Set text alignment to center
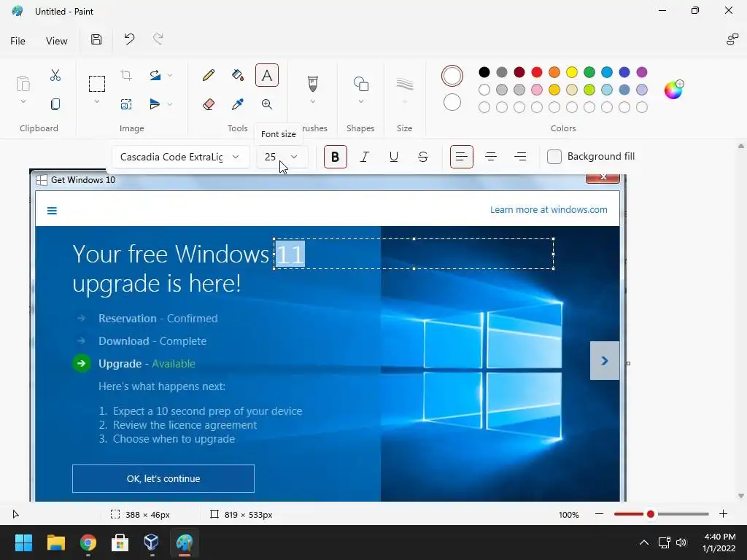747x560 pixels. click(x=491, y=157)
